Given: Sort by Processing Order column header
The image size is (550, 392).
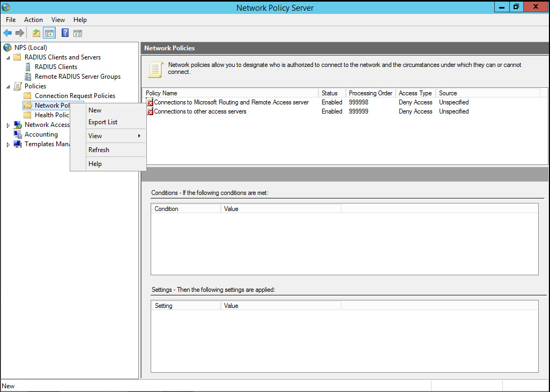Looking at the screenshot, I should [x=370, y=93].
